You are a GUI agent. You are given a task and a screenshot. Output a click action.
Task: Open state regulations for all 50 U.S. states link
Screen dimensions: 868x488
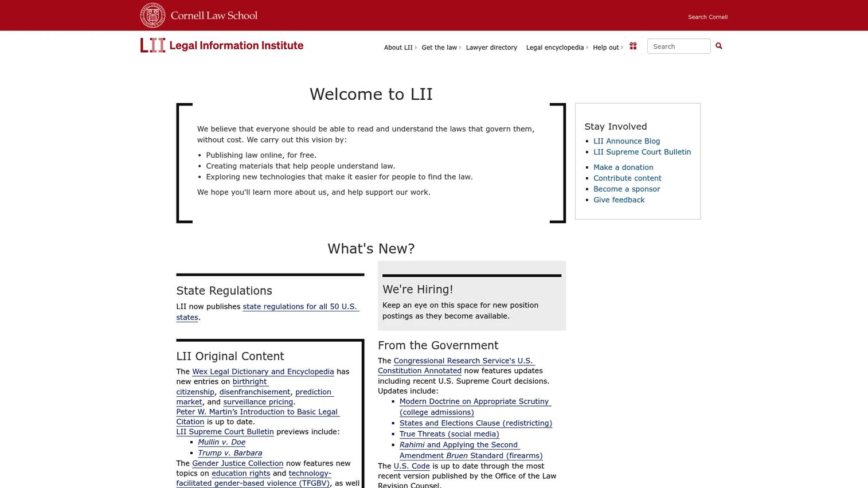(300, 307)
